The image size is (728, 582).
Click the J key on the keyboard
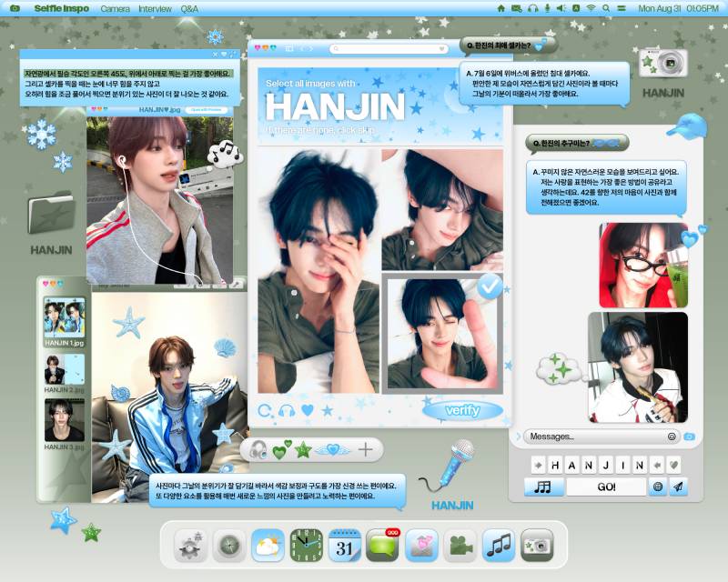click(x=605, y=465)
